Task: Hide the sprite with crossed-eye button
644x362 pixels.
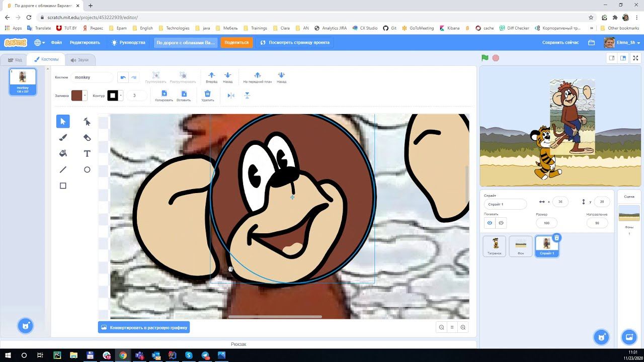Action: pyautogui.click(x=501, y=223)
